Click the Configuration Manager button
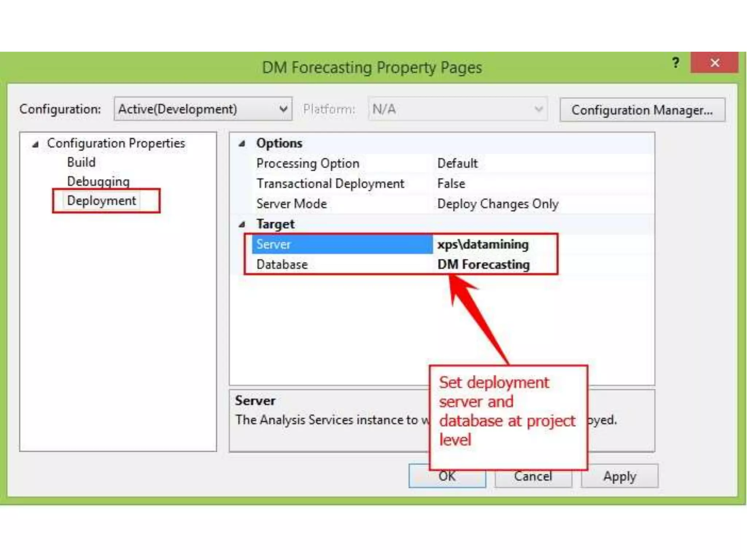The image size is (747, 560). coord(642,110)
